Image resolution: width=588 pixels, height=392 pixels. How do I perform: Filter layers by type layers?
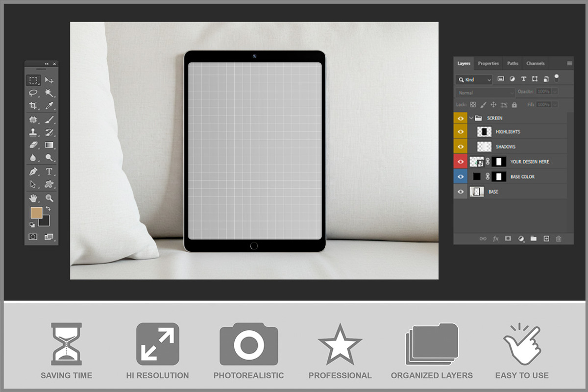point(523,78)
